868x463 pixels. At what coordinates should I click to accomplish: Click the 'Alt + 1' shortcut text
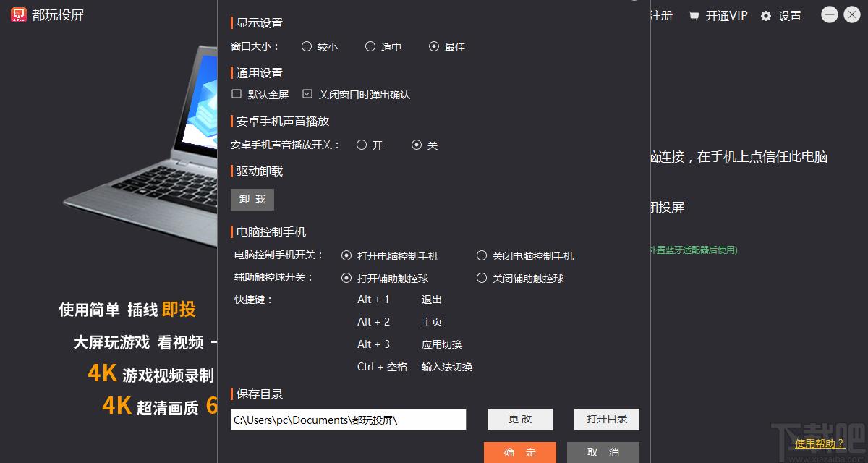(x=373, y=300)
